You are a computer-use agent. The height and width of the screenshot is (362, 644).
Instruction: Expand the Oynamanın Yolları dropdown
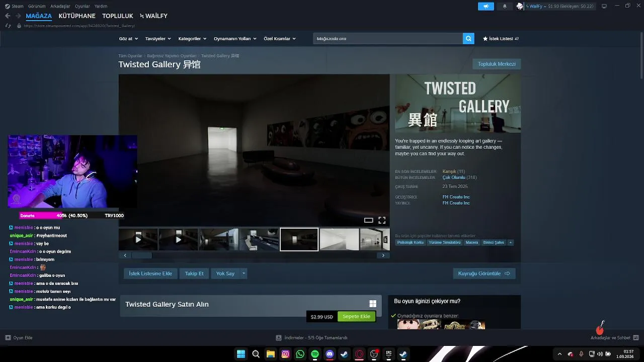235,39
